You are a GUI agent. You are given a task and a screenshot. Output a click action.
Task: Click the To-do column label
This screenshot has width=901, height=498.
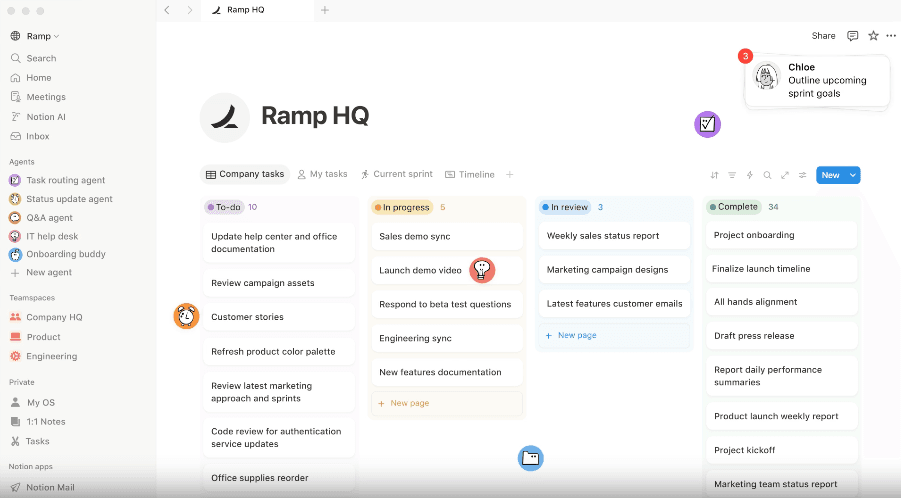click(x=224, y=207)
